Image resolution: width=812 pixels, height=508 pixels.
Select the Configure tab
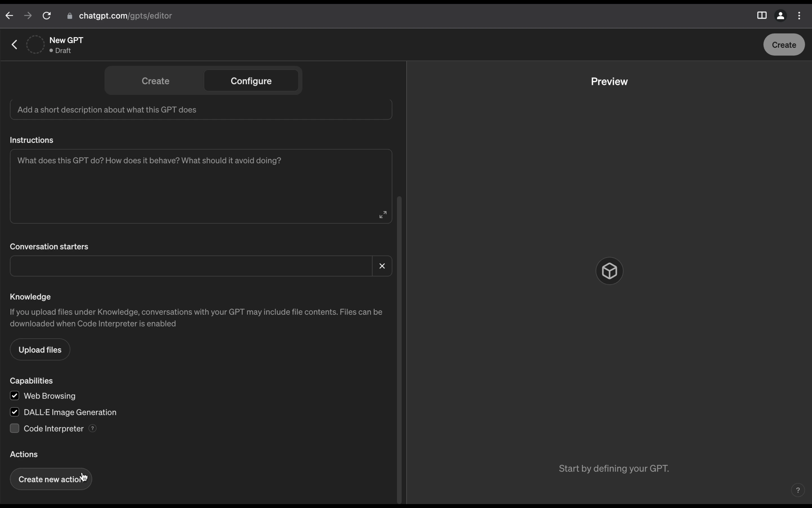pyautogui.click(x=251, y=81)
